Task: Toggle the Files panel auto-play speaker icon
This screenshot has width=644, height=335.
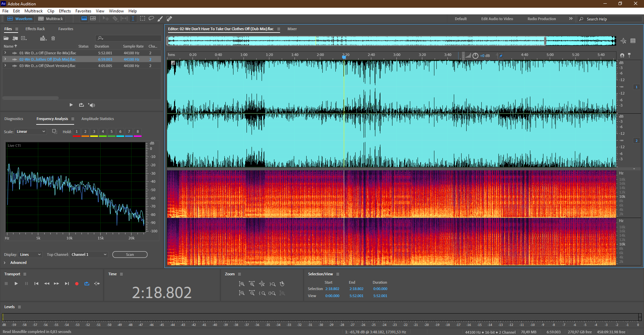Action: pos(92,105)
